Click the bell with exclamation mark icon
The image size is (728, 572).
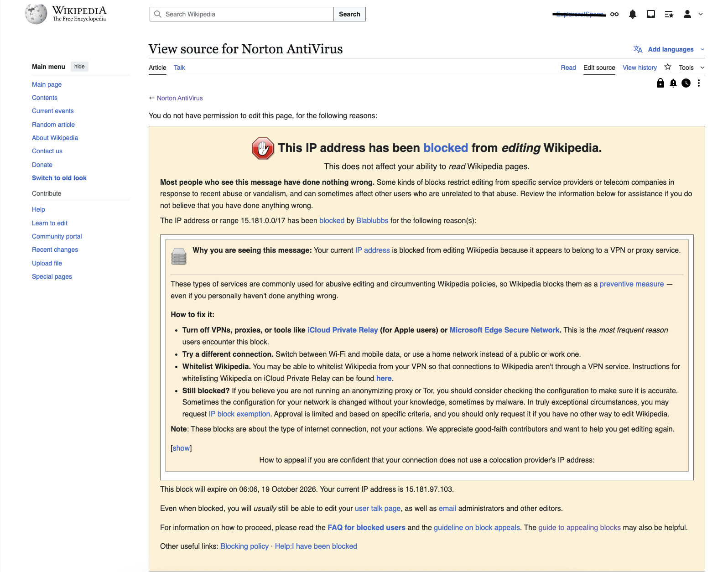tap(673, 83)
